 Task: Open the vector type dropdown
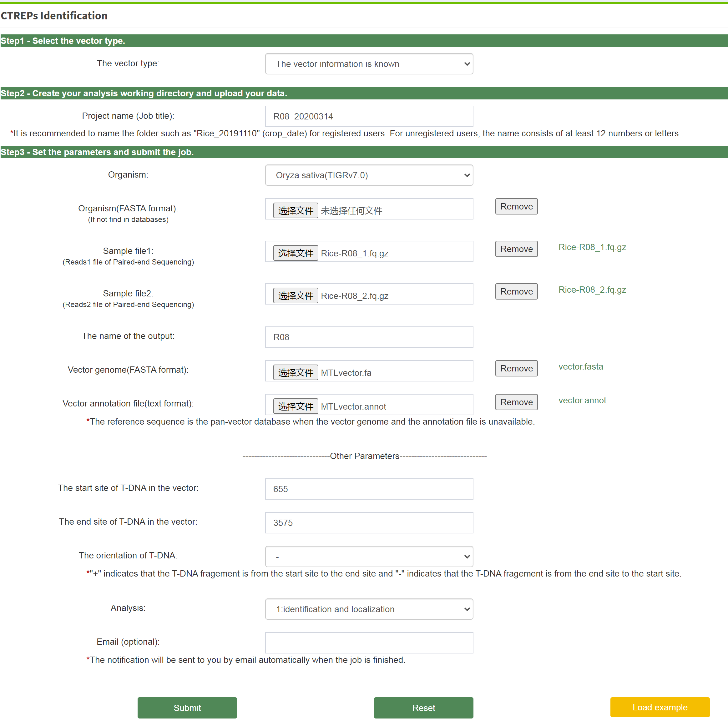coord(369,64)
